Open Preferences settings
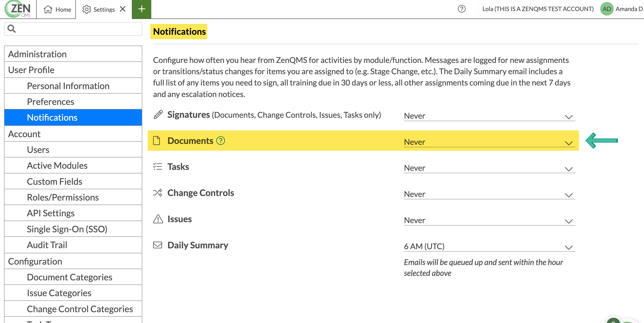The image size is (644, 323). pos(73,102)
